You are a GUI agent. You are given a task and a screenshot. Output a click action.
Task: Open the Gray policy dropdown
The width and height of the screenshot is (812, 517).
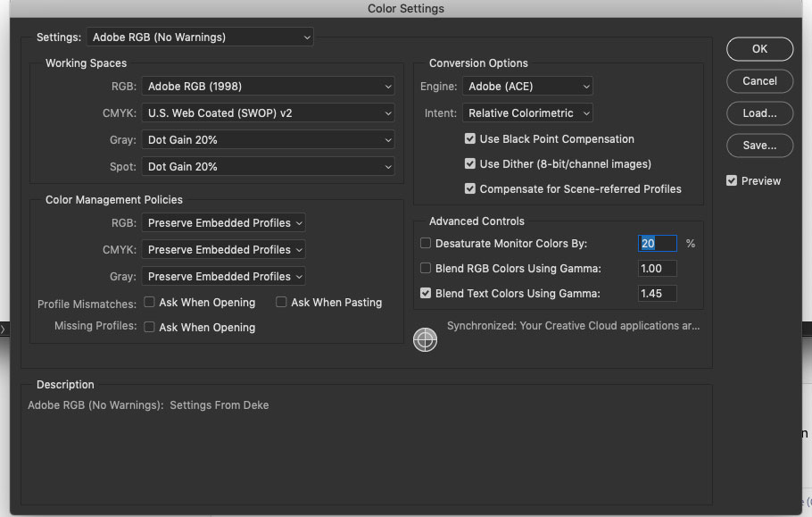224,276
